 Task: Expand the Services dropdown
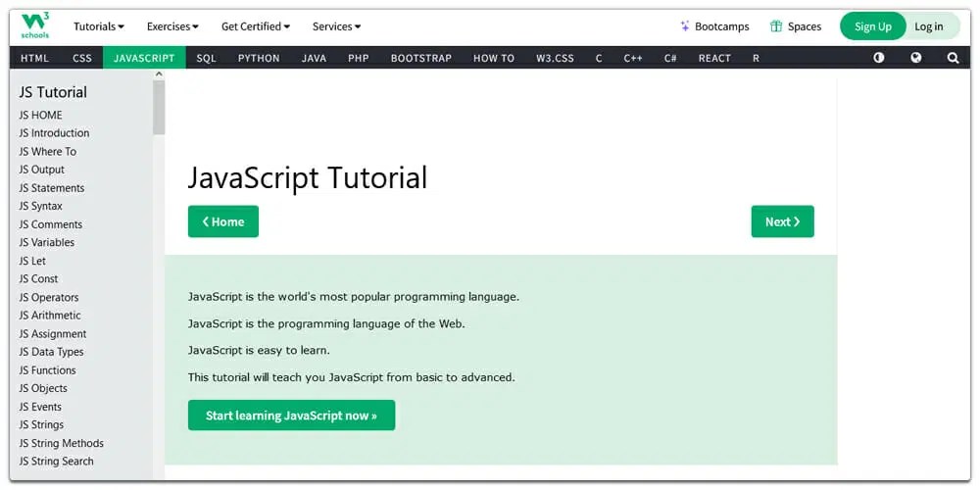coord(337,26)
